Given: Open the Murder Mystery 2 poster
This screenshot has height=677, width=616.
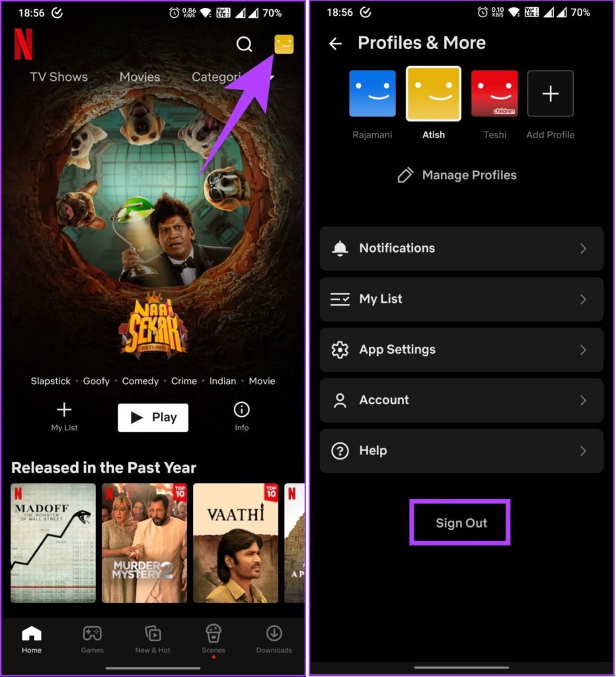Looking at the screenshot, I should [145, 543].
